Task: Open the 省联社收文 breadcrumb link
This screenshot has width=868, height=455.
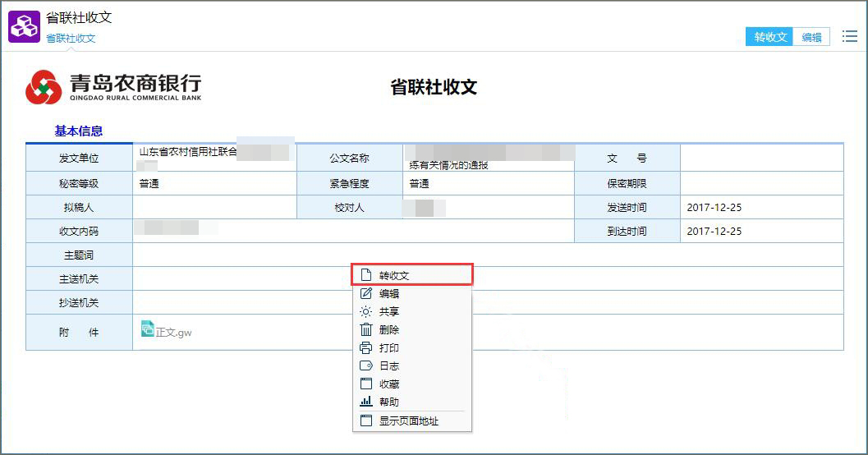Action: point(71,39)
